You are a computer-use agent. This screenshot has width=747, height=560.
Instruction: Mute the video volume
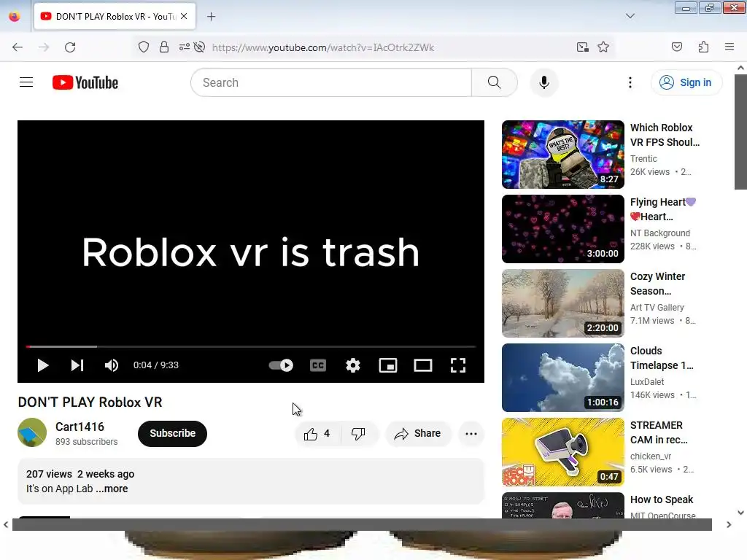(x=112, y=365)
